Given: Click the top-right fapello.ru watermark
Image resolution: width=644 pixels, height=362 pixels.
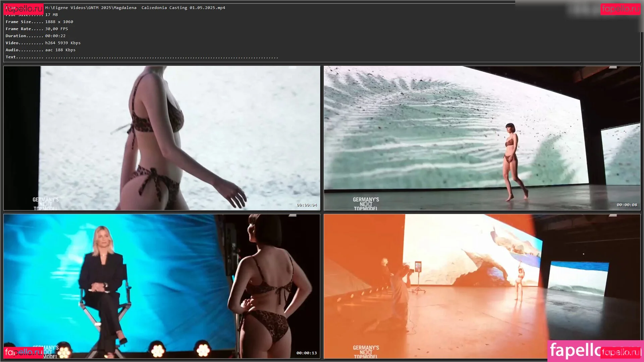Looking at the screenshot, I should coord(620,9).
